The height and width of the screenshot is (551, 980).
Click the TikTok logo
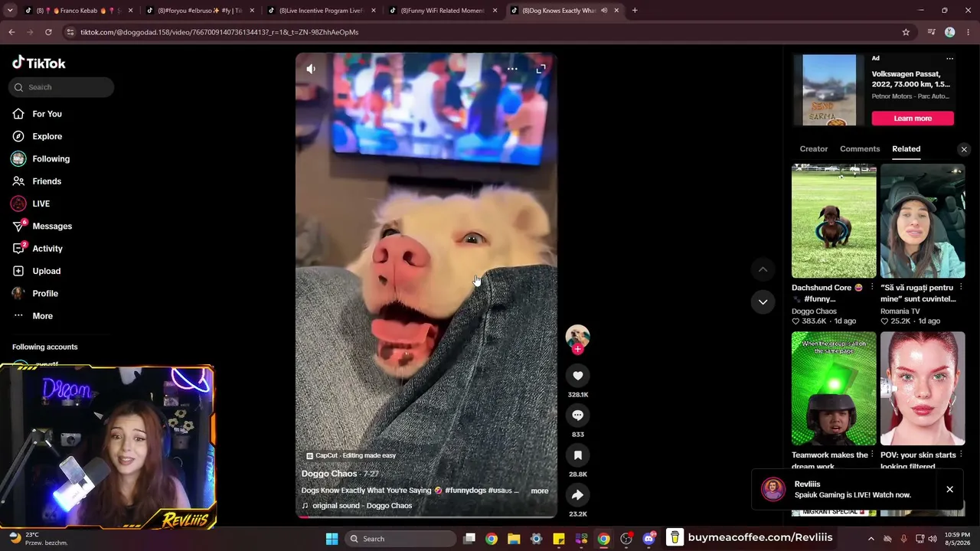point(39,63)
